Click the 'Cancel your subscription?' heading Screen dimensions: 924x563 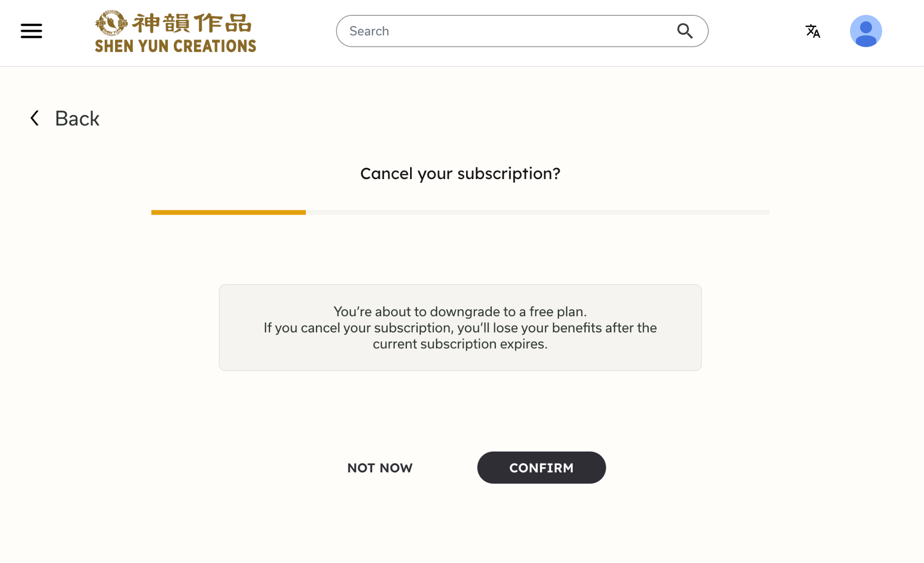point(460,174)
